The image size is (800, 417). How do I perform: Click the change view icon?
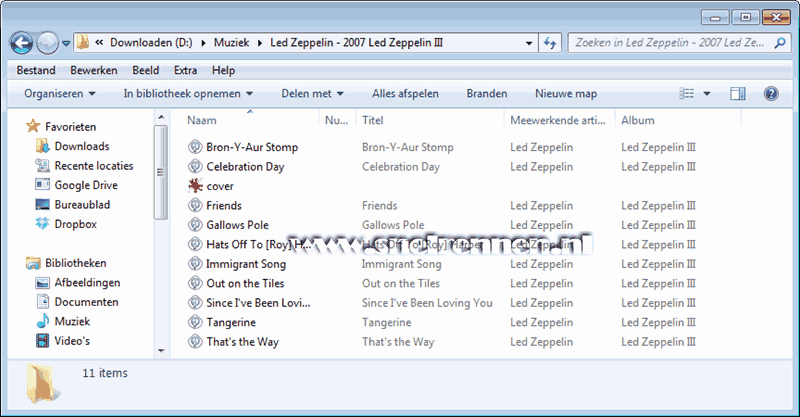click(686, 93)
